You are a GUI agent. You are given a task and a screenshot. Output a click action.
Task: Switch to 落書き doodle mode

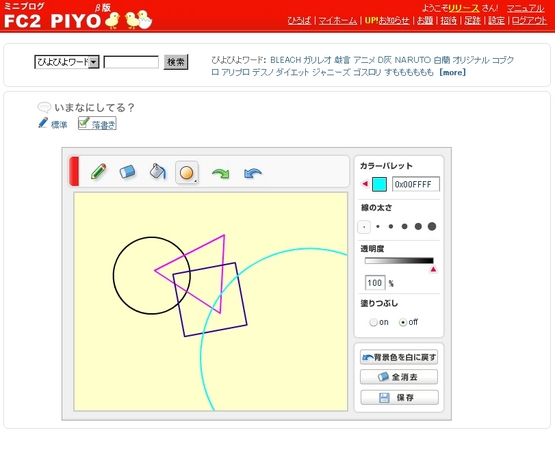97,124
